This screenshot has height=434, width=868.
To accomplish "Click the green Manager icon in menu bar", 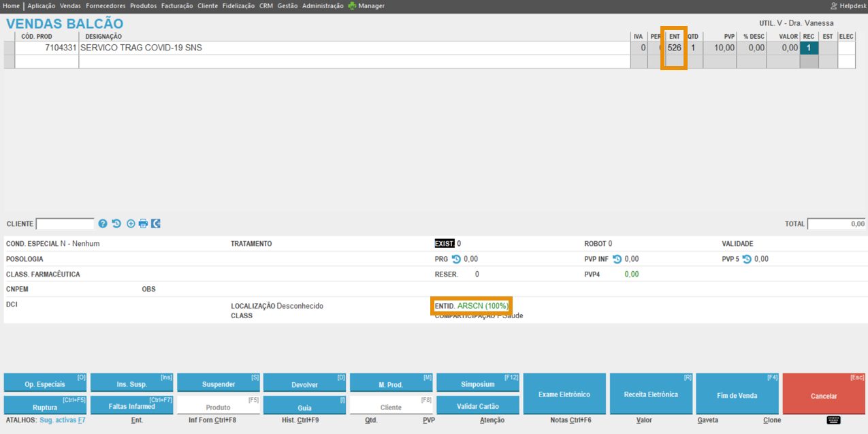I will point(352,6).
